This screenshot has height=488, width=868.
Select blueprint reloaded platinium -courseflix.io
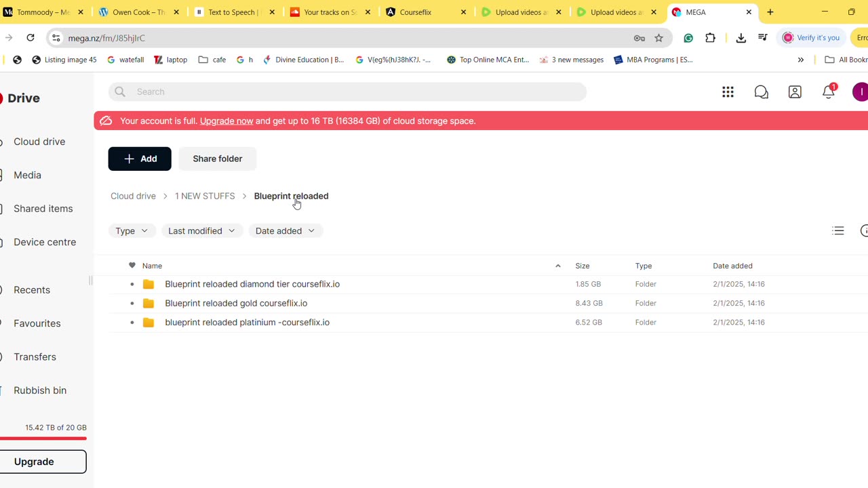tap(247, 323)
